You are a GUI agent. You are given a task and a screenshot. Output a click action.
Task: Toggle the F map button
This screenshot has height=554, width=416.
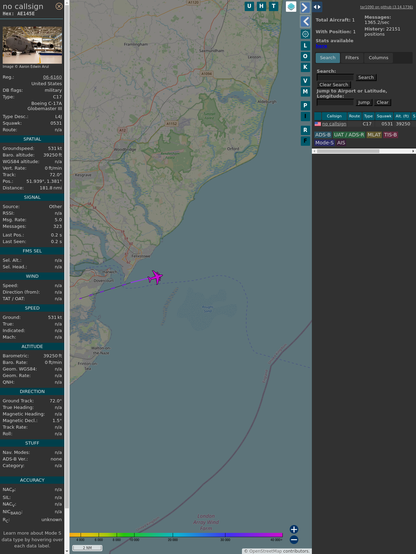305,141
